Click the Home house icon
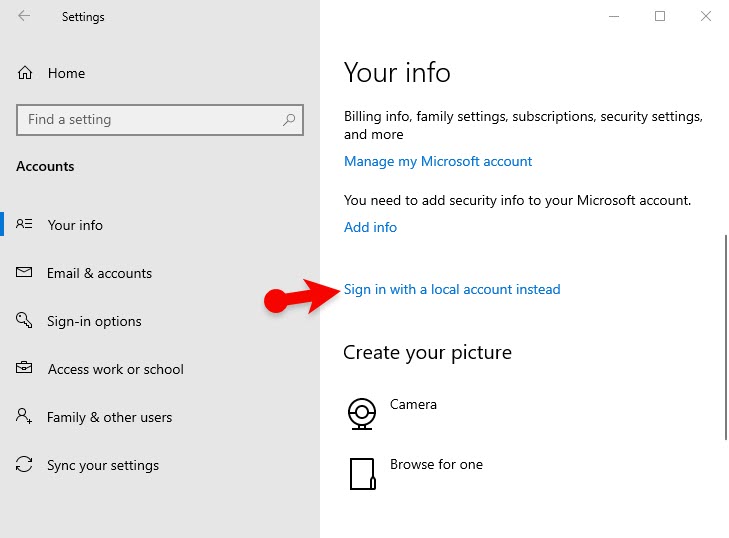Image resolution: width=729 pixels, height=538 pixels. click(26, 73)
